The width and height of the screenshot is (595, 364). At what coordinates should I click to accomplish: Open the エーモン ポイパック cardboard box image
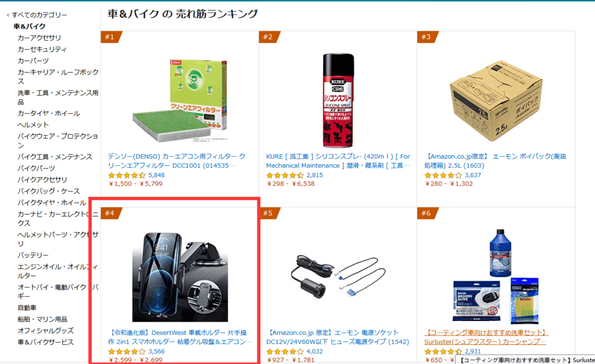[496, 101]
